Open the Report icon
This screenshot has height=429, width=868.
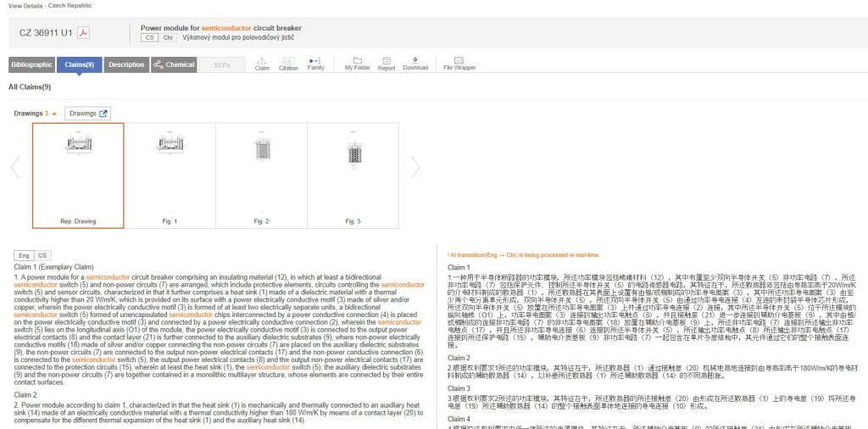[x=387, y=64]
